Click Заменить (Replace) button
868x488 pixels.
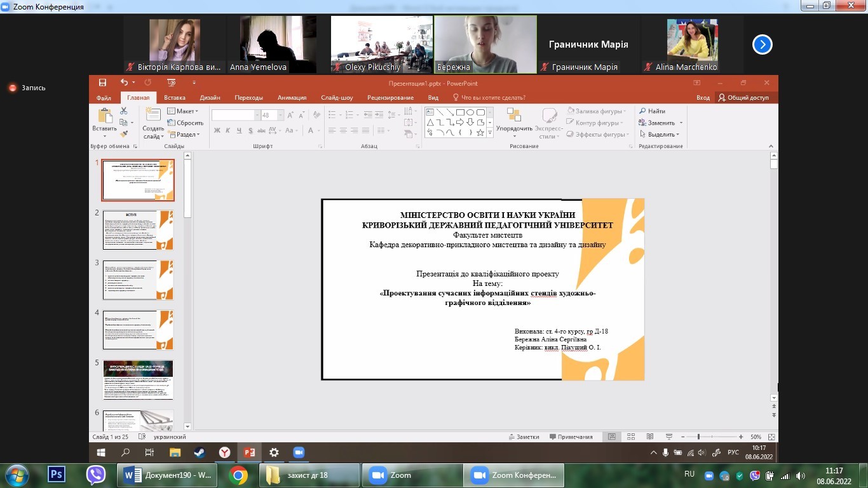pyautogui.click(x=661, y=123)
